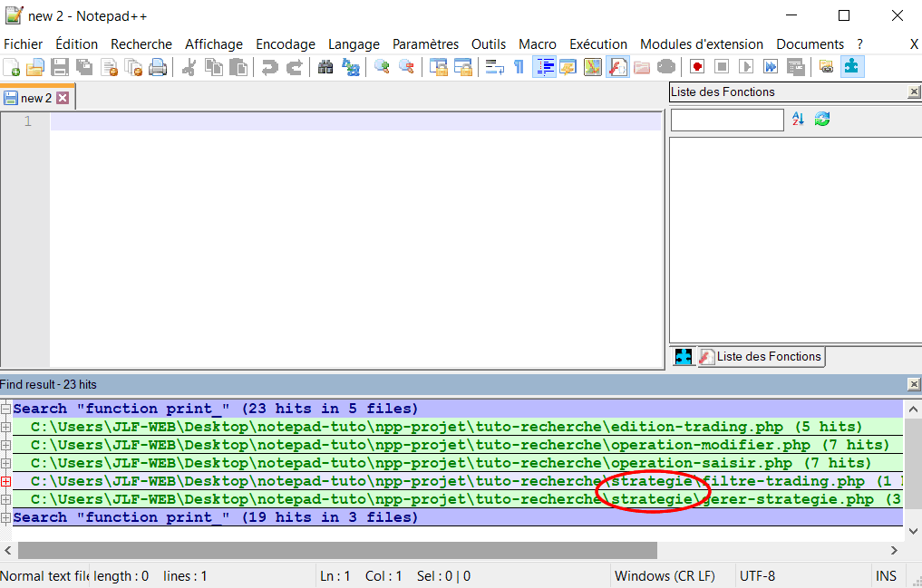Sort function list alphabetically A-Z
Image resolution: width=922 pixels, height=588 pixels.
797,120
